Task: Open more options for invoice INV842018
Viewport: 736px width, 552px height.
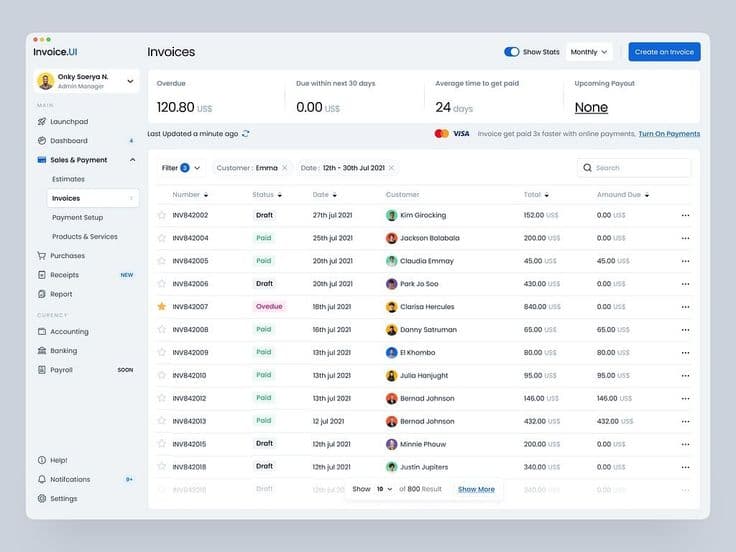Action: [685, 468]
